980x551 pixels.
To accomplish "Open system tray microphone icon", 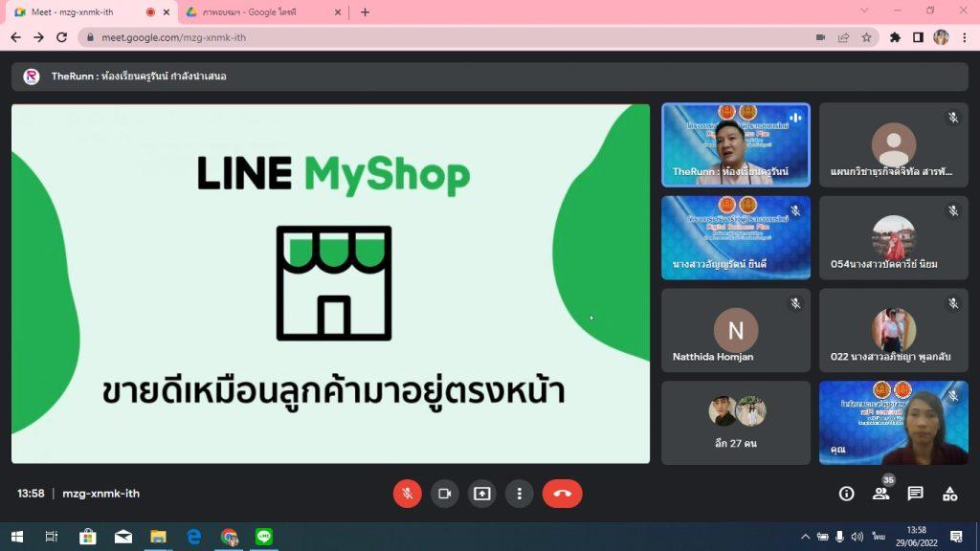I will click(839, 537).
